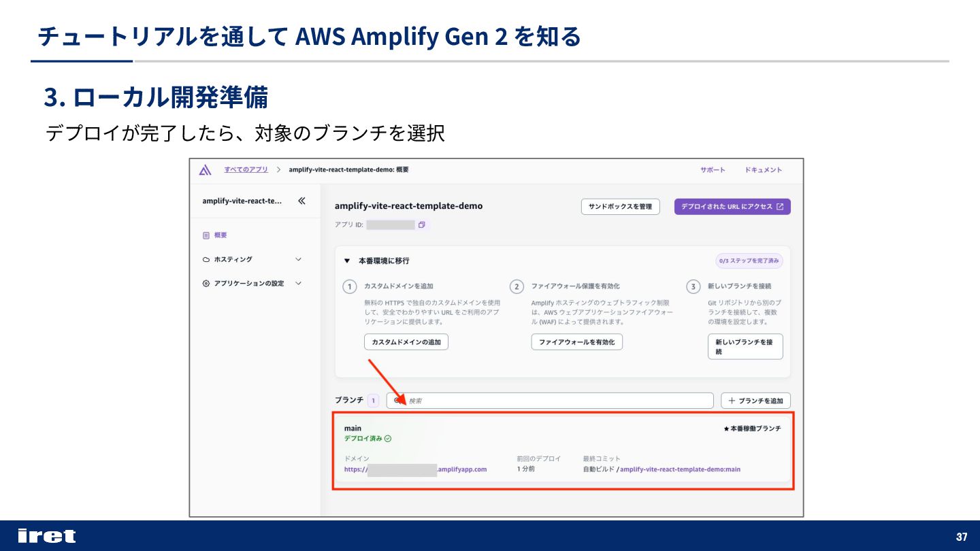The image size is (980, 551).
Task: Click the デプロイ済み status text
Action: coord(363,439)
